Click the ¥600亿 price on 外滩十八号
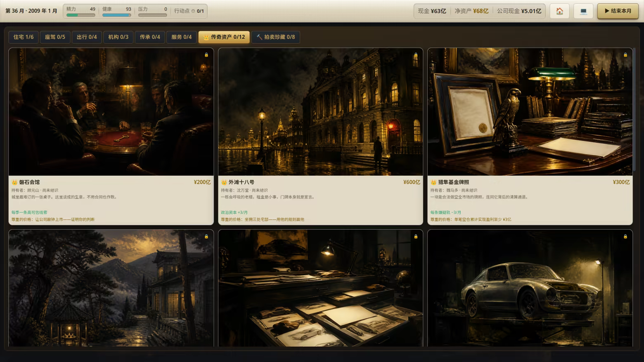The width and height of the screenshot is (644, 362). [x=412, y=182]
